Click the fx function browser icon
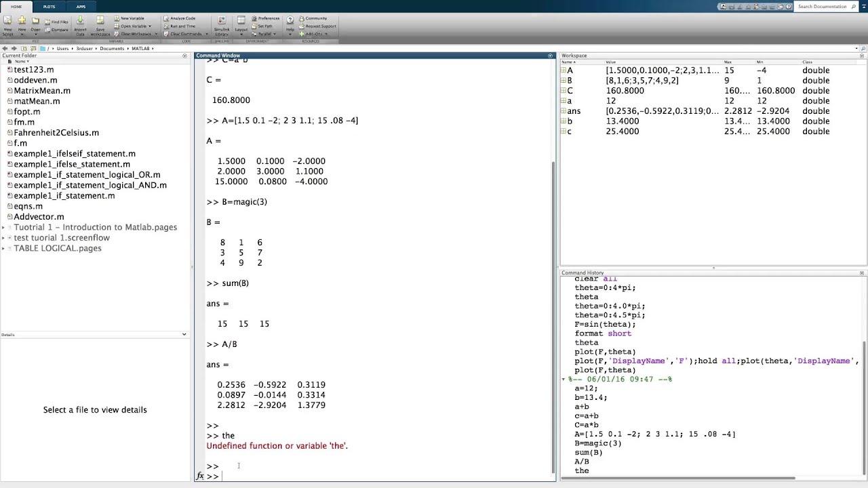868x488 pixels. coord(200,476)
